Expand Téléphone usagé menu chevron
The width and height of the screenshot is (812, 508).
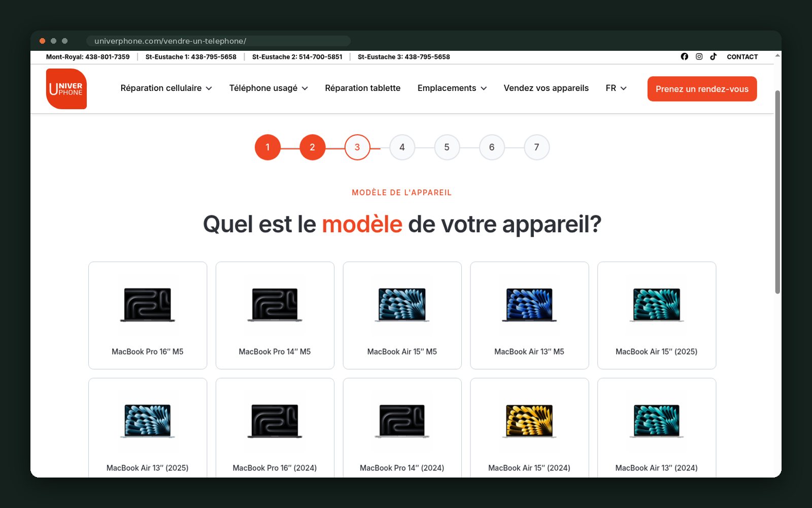[305, 88]
